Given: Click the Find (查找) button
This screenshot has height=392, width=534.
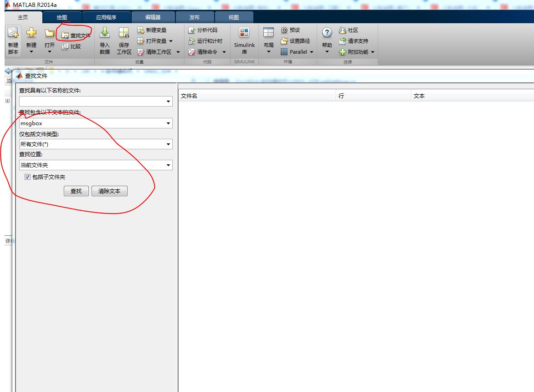Looking at the screenshot, I should coord(76,191).
